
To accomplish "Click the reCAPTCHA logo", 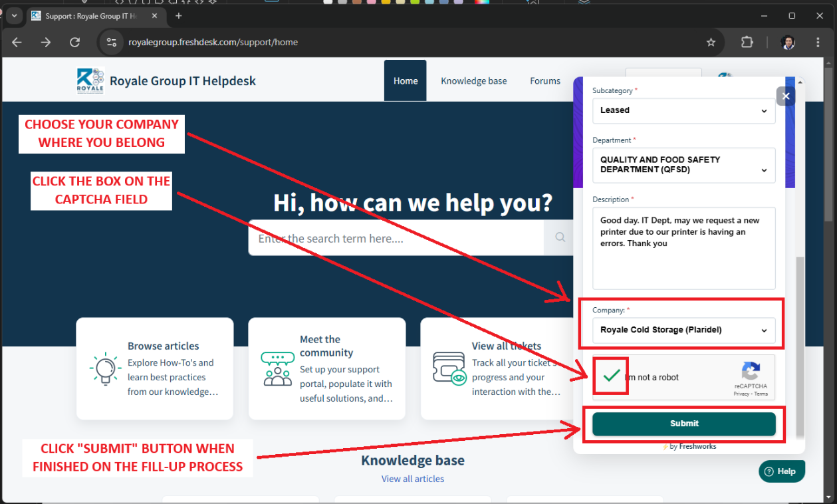I will [751, 371].
